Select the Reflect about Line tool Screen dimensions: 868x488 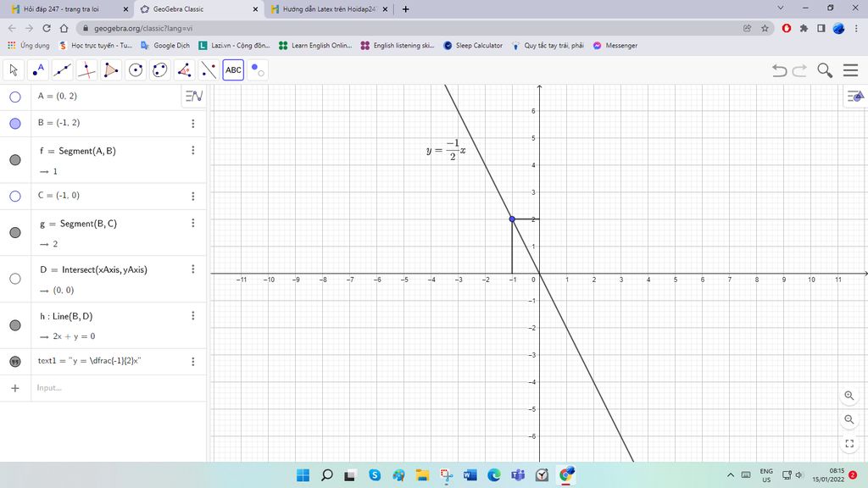[209, 70]
